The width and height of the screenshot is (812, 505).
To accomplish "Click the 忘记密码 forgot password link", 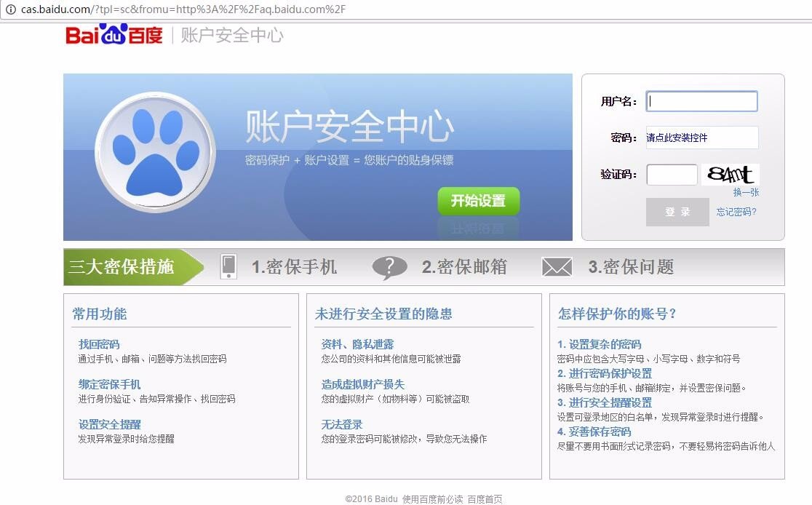I will click(x=736, y=212).
